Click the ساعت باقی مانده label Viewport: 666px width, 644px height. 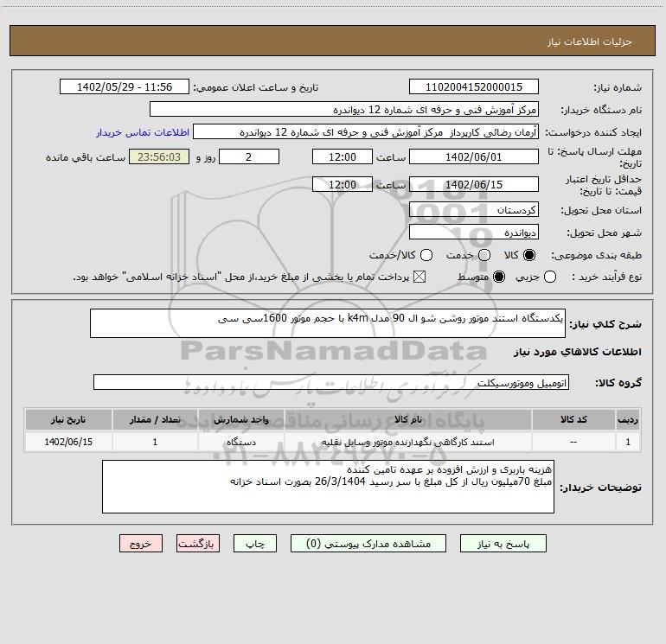86,157
